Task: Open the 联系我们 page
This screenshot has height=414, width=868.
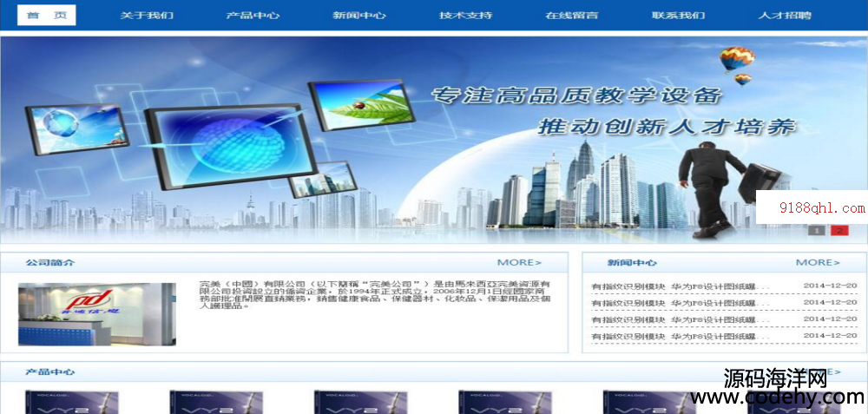Action: (678, 15)
